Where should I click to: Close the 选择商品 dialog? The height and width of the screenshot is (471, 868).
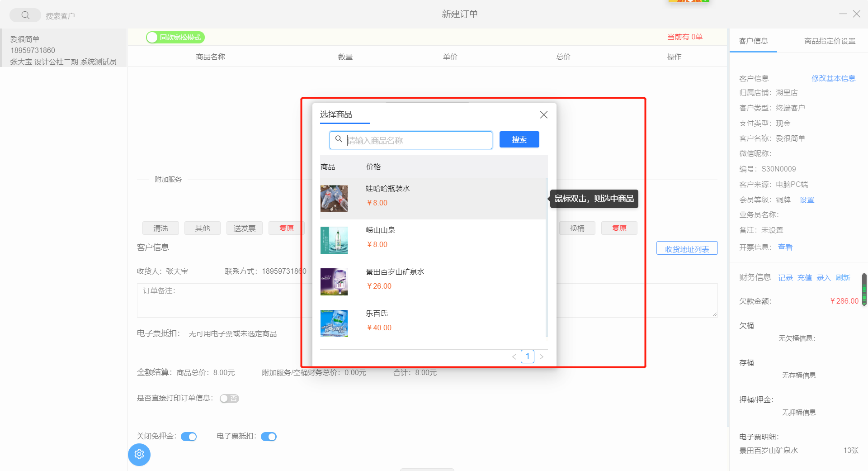(x=543, y=115)
